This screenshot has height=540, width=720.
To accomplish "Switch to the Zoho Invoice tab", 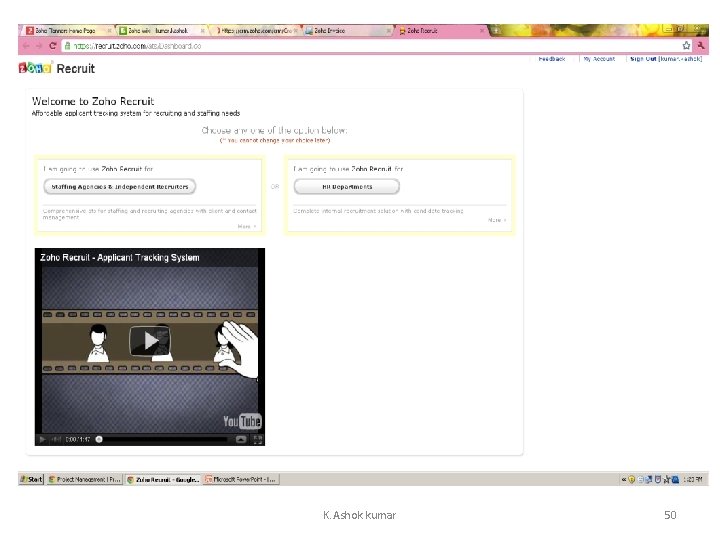I will [x=347, y=31].
